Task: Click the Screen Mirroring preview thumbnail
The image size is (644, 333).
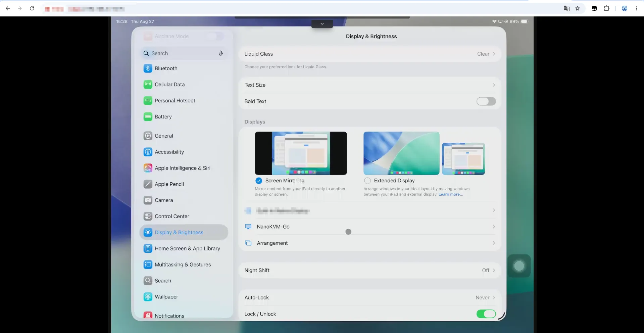Action: 301,153
